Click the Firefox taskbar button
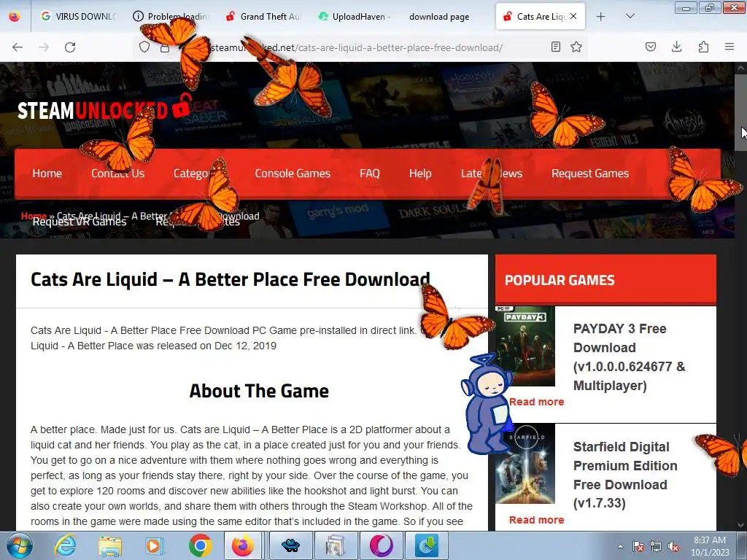Screen dimensions: 747x560 (x=243, y=545)
